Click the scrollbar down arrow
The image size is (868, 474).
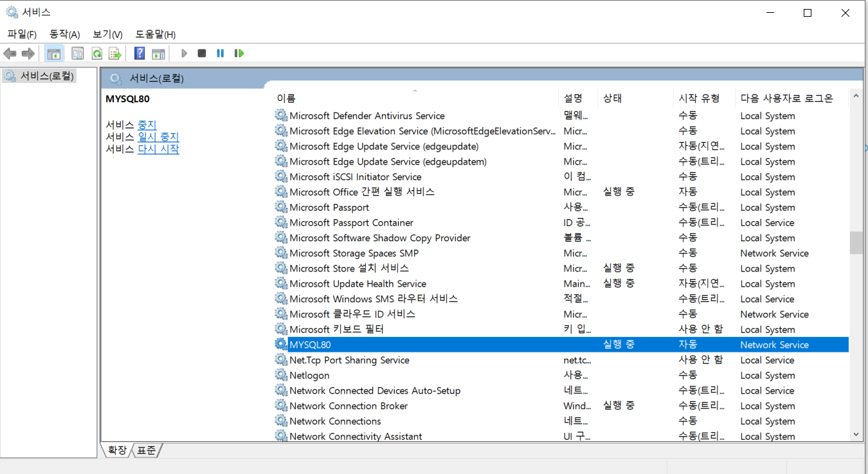(856, 434)
